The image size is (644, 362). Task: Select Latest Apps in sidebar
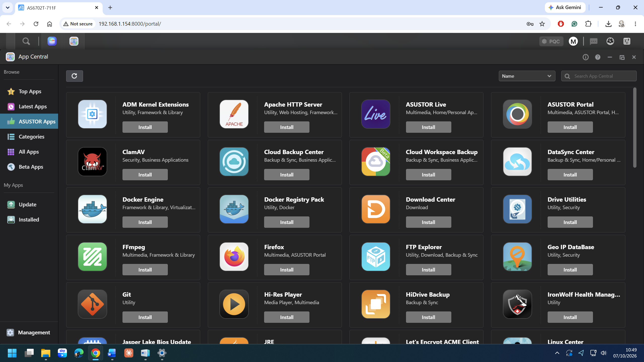[x=29, y=107]
